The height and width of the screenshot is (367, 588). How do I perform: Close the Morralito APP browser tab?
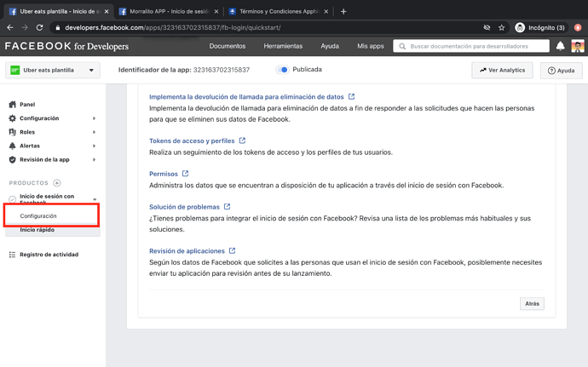(x=216, y=12)
